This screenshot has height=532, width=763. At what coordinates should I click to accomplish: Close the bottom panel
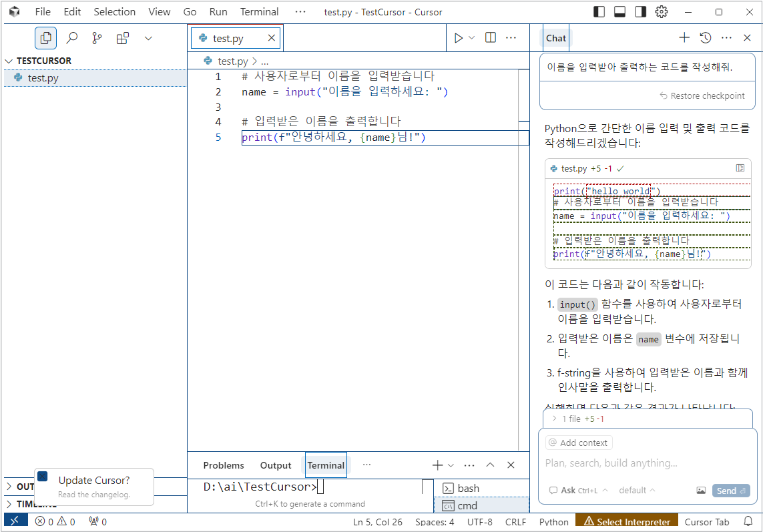tap(511, 465)
